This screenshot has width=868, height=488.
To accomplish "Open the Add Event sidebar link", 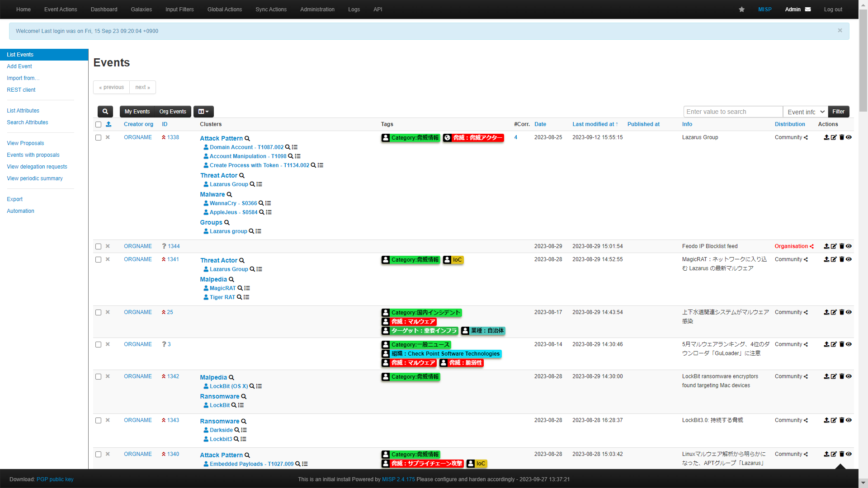I will [19, 66].
